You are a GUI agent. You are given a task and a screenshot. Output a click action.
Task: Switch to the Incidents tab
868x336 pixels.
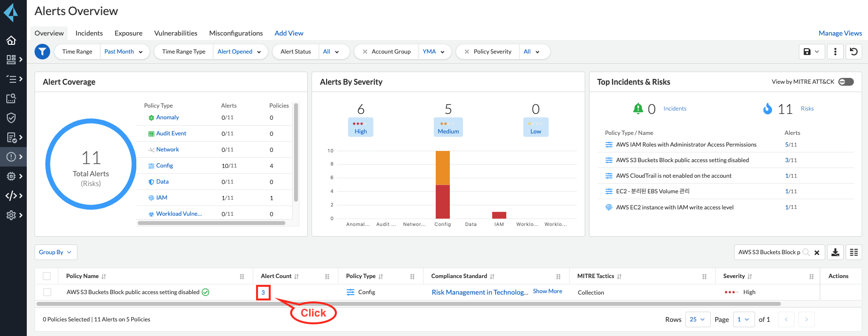89,33
